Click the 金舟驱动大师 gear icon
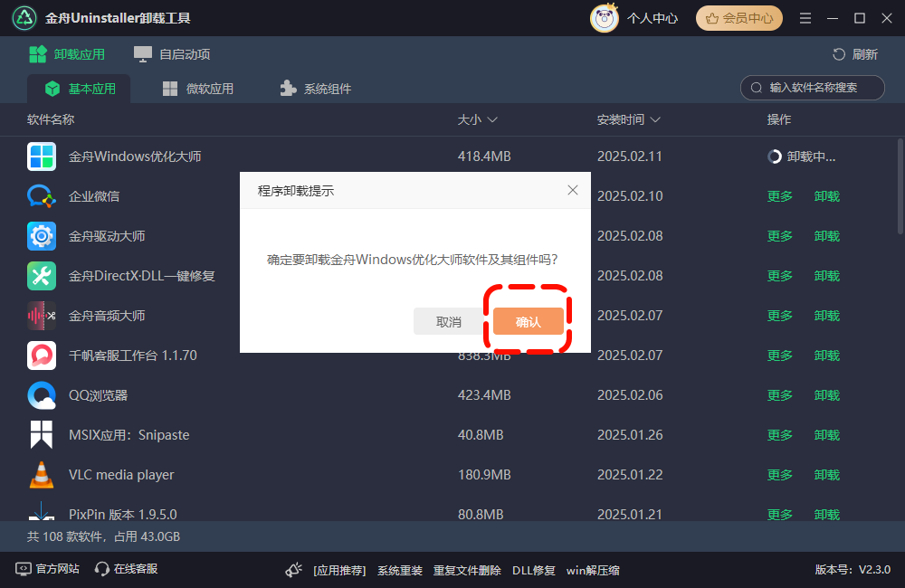The height and width of the screenshot is (588, 905). (x=42, y=236)
